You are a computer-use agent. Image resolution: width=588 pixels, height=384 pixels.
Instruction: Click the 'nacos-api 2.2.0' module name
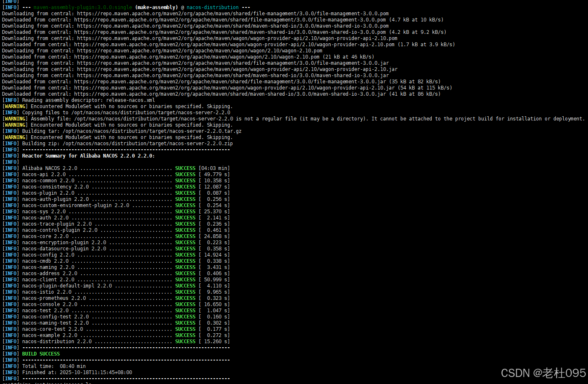click(44, 174)
